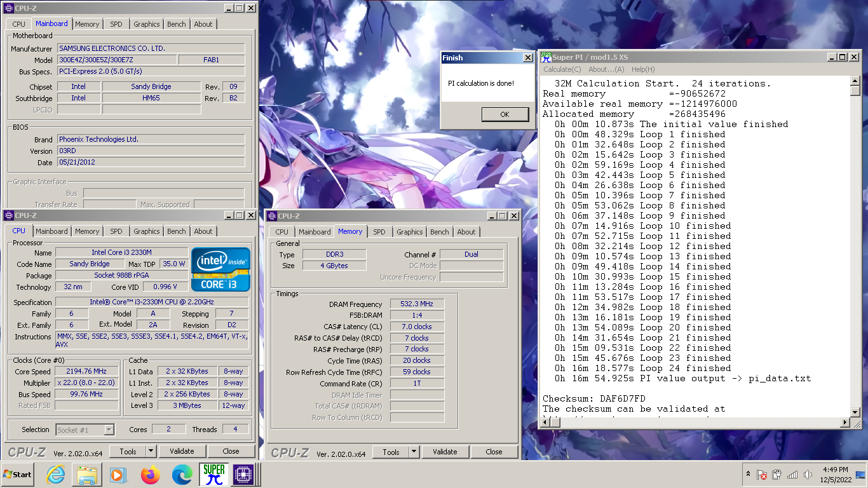Select Memory tab in Mainboard CPU-Z window
Image resolution: width=868 pixels, height=488 pixels.
(x=87, y=24)
